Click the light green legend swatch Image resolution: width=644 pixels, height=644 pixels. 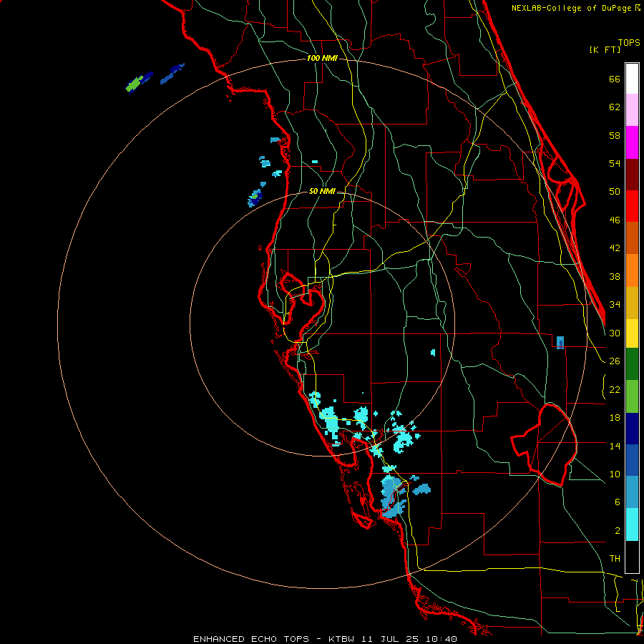tap(632, 396)
